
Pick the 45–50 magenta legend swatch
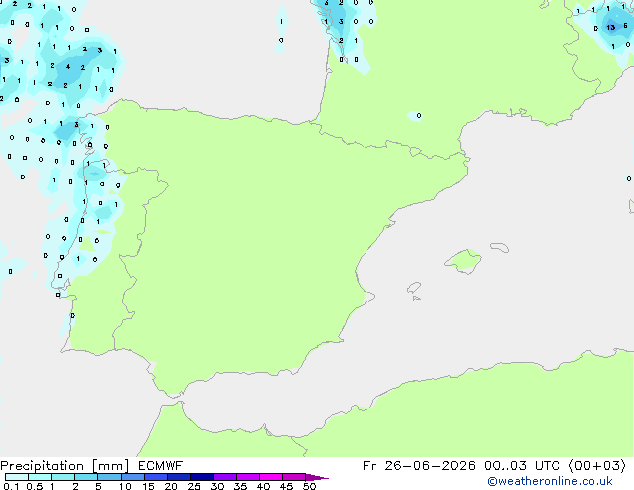(294, 477)
